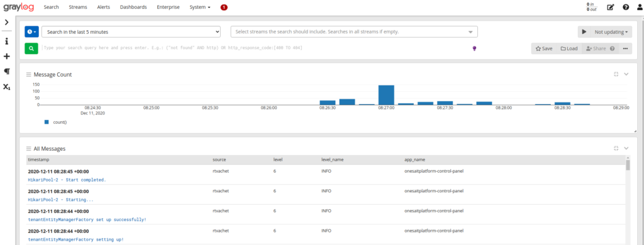Click the blue count() legend swatch
Viewport: 644px width, 245px height.
click(47, 122)
